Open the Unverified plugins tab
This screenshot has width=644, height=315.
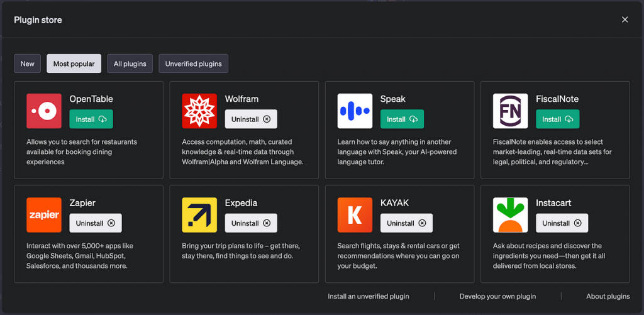193,64
